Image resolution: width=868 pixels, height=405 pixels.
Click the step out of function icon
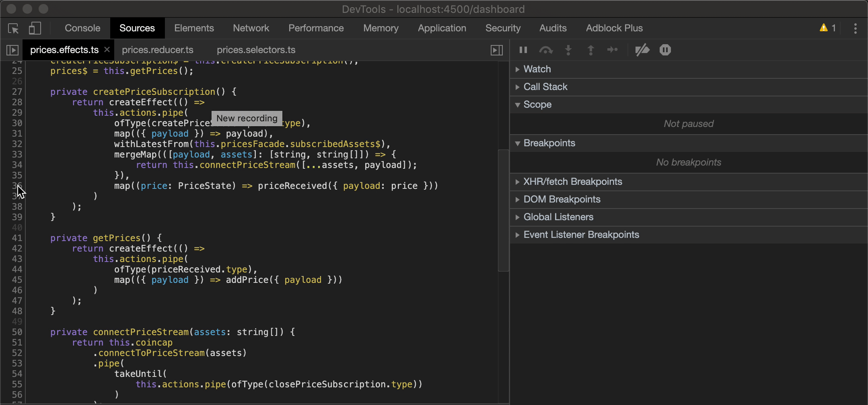click(590, 50)
